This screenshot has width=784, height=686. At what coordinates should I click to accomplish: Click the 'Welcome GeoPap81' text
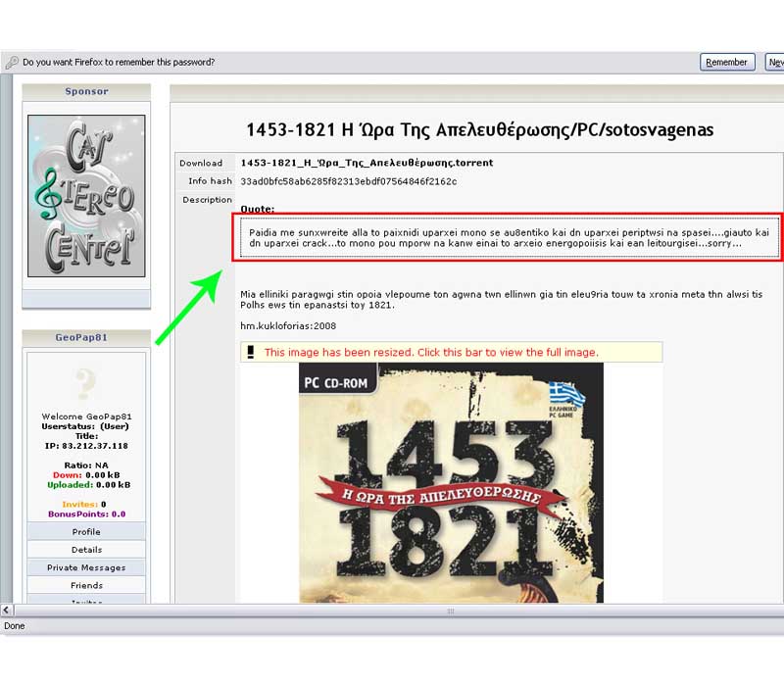(86, 416)
